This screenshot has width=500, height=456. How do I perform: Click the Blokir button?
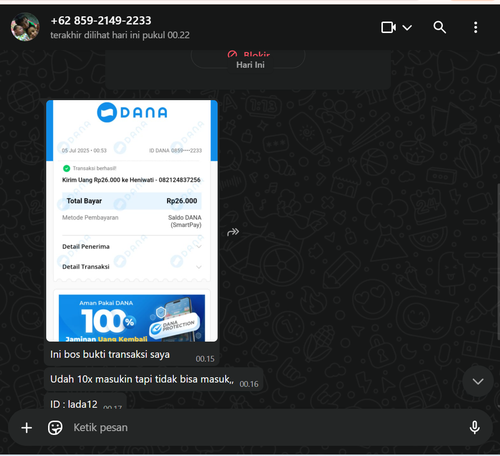249,54
